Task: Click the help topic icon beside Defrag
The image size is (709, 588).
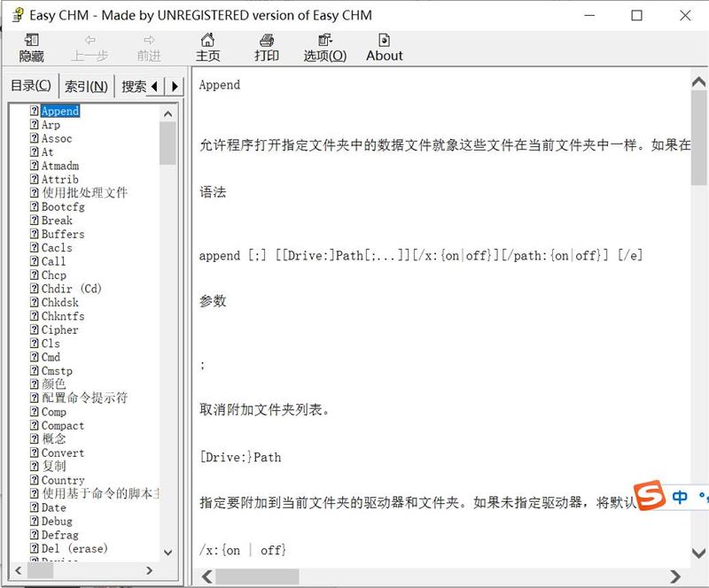Action: click(35, 534)
